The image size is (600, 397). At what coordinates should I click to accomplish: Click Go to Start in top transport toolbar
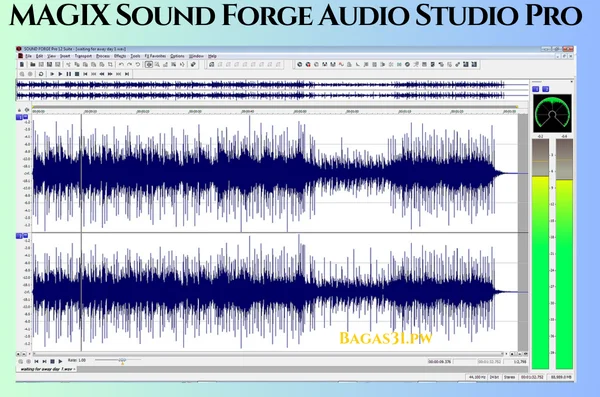[x=85, y=74]
